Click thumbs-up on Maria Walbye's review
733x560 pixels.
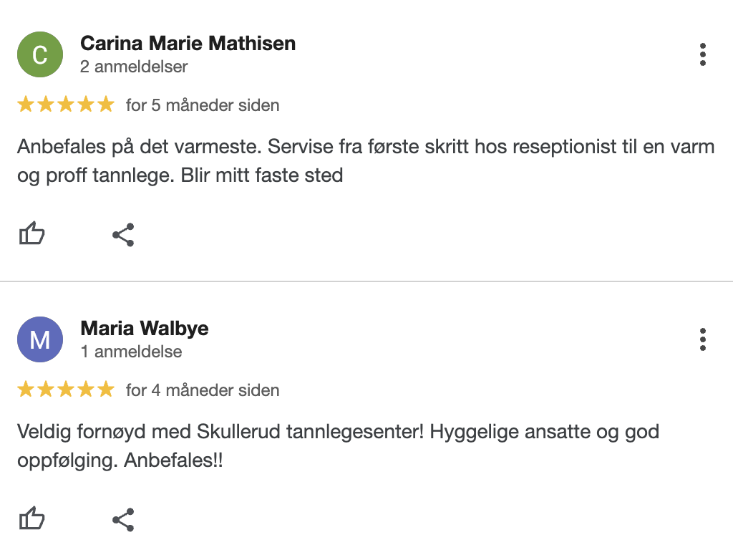click(31, 519)
